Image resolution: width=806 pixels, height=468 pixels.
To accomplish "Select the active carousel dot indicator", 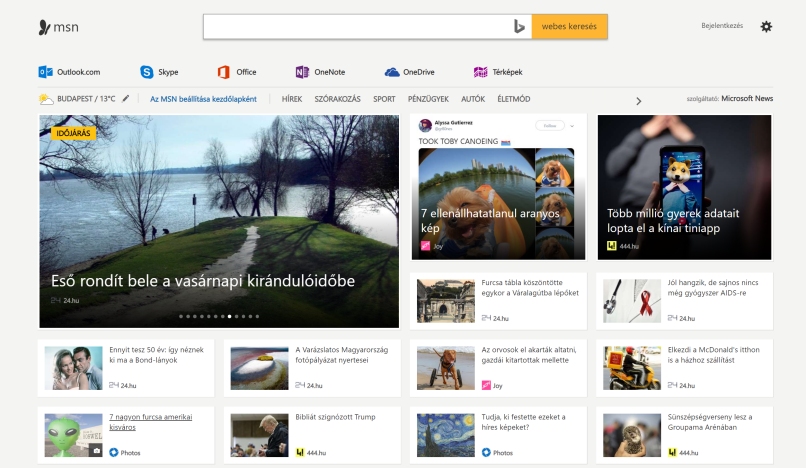I will point(230,316).
